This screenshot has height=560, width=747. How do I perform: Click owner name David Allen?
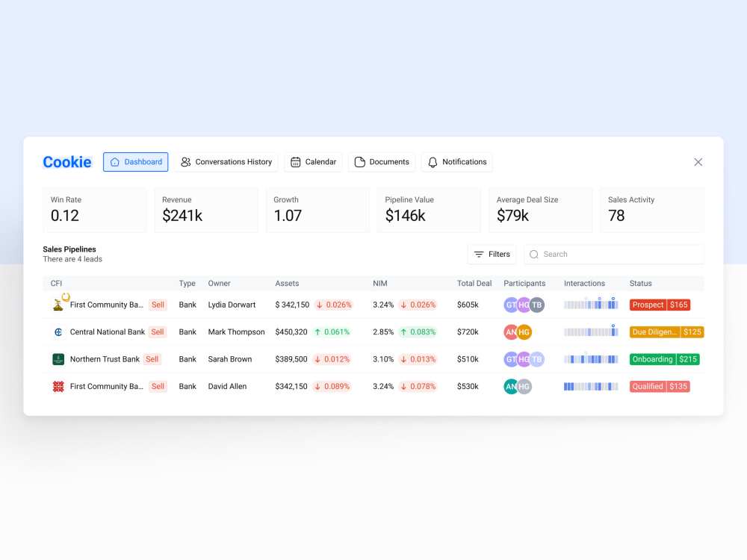point(227,386)
